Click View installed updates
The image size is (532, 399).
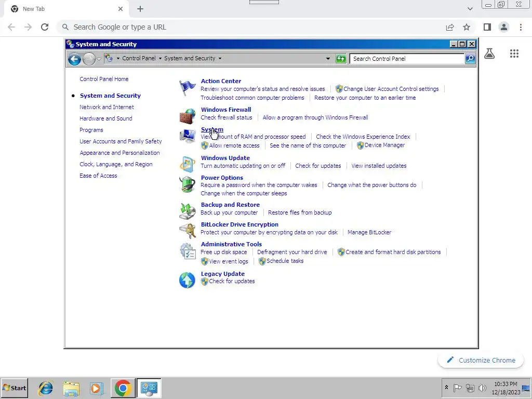(x=379, y=166)
